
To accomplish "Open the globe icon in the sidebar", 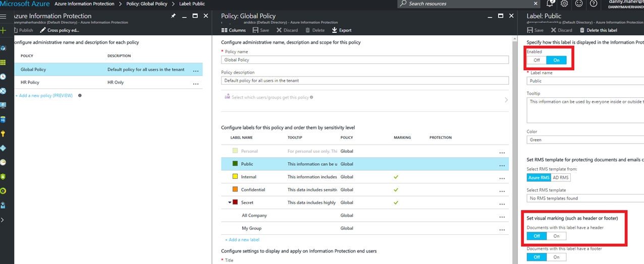I will 3,91.
